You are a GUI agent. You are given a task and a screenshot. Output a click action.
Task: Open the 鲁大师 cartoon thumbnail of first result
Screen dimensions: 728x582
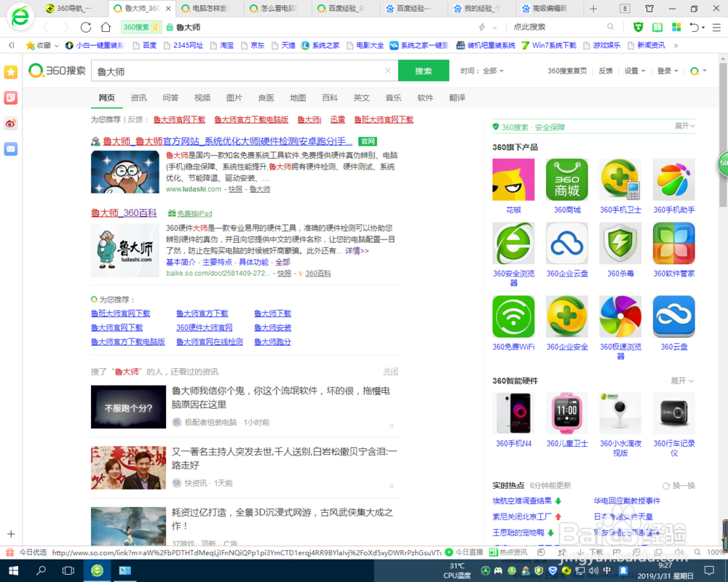125,172
